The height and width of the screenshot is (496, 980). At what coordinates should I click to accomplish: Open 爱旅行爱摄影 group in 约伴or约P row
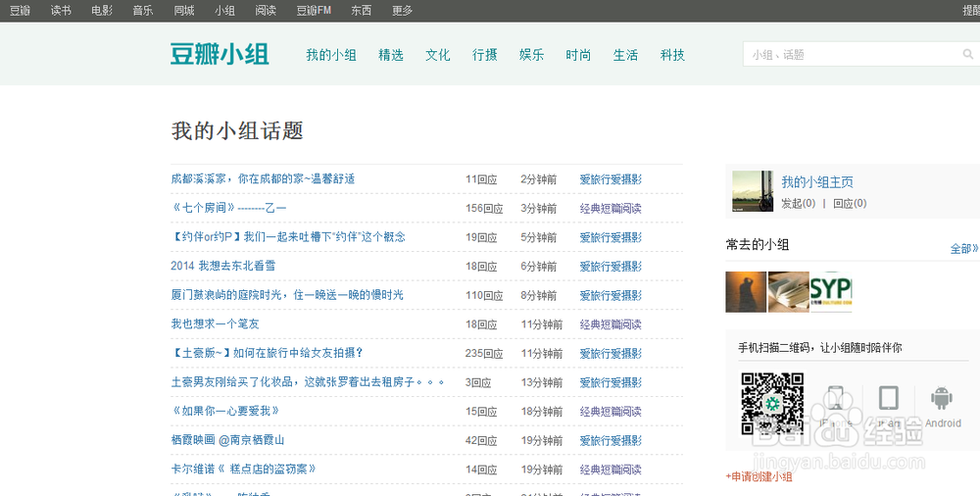pos(611,237)
